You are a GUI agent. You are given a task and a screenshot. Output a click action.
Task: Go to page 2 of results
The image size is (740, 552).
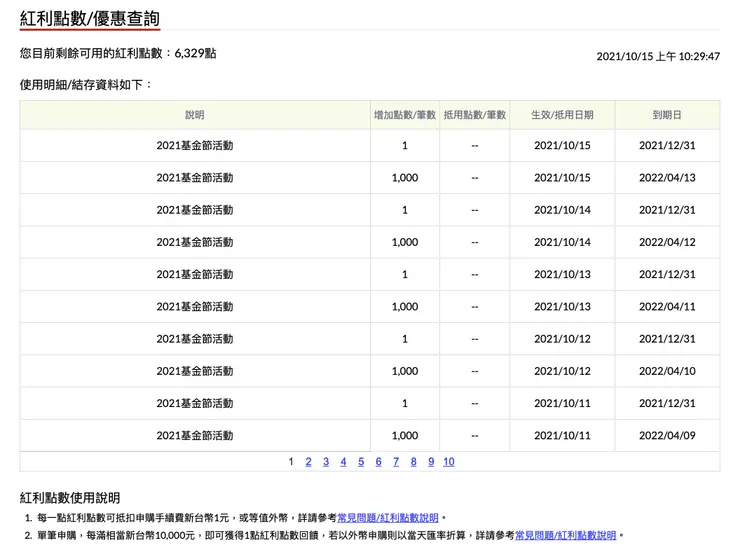[308, 461]
